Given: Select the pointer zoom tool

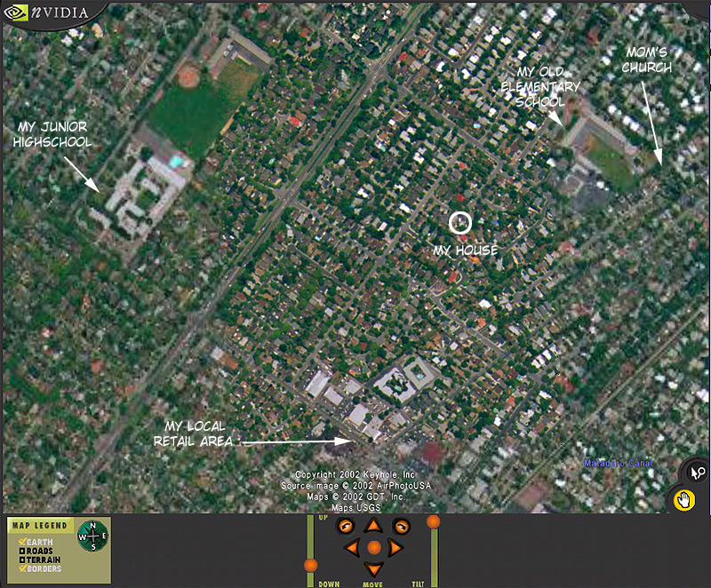Looking at the screenshot, I should click(696, 473).
